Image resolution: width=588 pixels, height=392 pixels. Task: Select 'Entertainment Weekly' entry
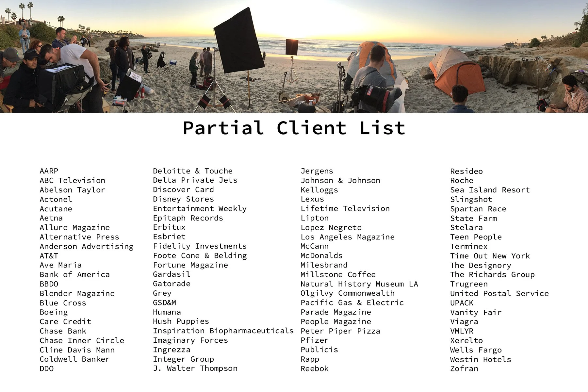tap(200, 208)
